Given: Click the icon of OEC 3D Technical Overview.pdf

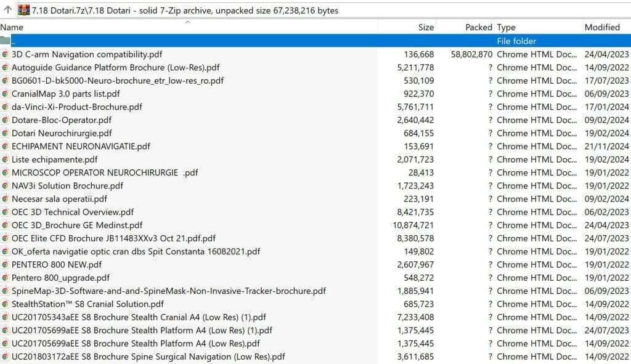Looking at the screenshot, I should (5, 212).
